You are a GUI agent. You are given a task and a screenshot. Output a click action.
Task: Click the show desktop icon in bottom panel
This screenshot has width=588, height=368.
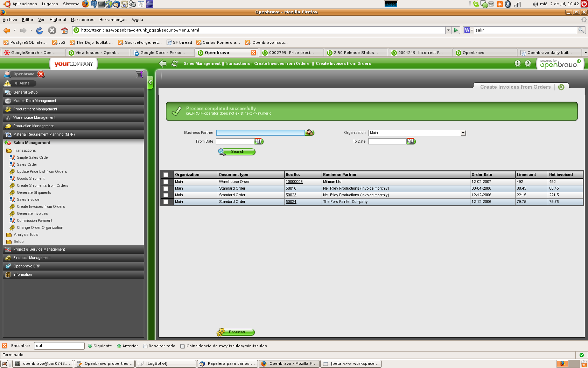[x=4, y=364]
